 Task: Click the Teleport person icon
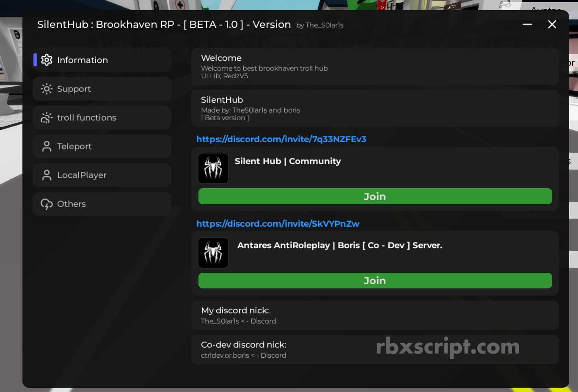pos(47,146)
